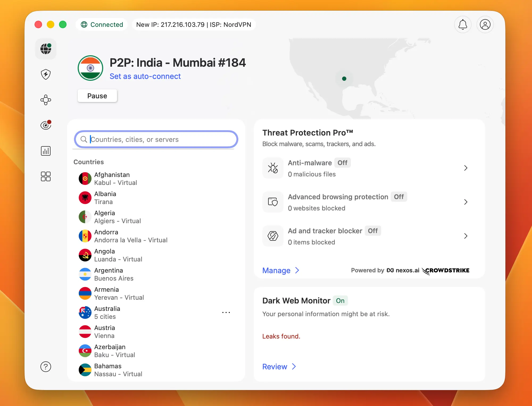Open the apps grid icon in sidebar

pos(45,176)
